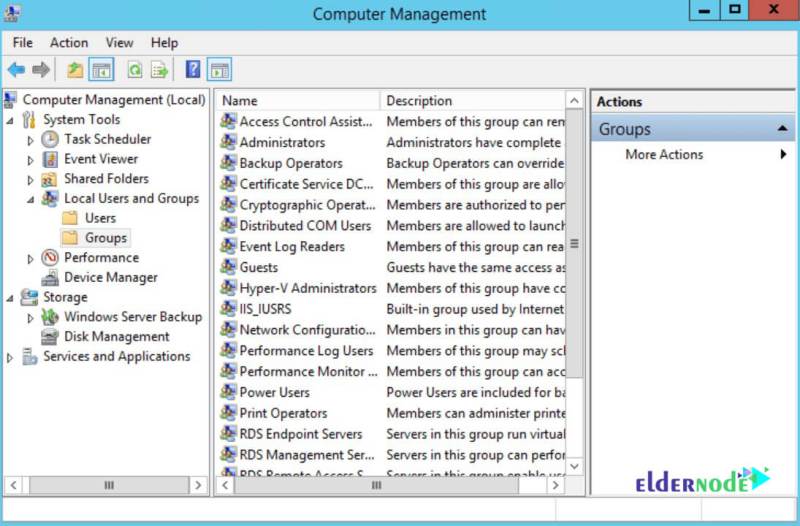Select the Hyper-V Administrators group
The width and height of the screenshot is (800, 526).
pos(308,288)
